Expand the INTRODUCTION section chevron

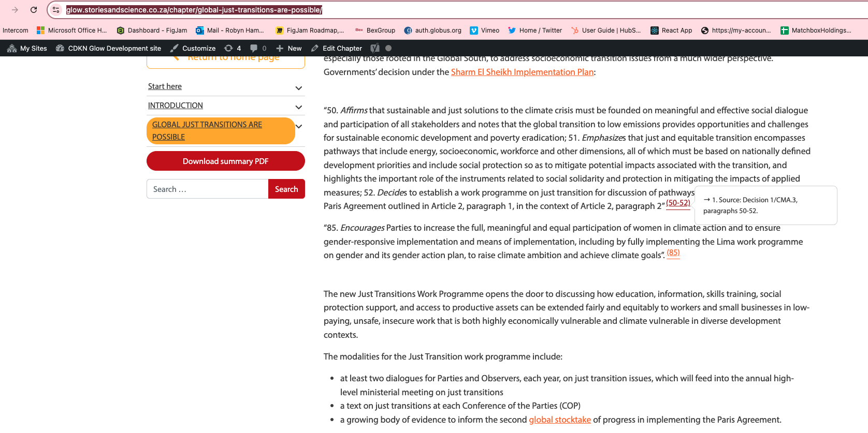298,107
